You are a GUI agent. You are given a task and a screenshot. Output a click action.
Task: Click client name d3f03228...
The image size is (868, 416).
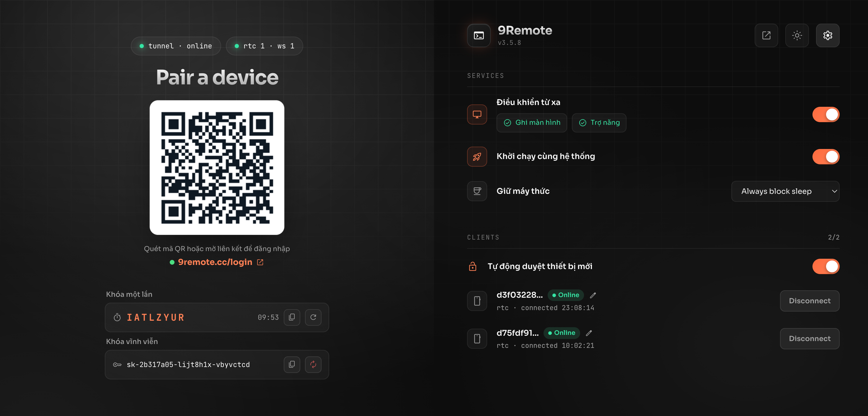coord(520,295)
